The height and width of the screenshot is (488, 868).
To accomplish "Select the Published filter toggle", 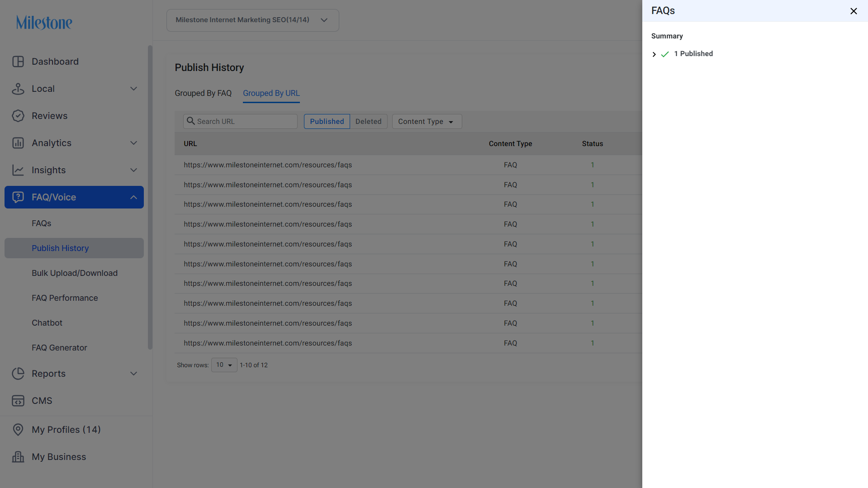I will point(327,121).
